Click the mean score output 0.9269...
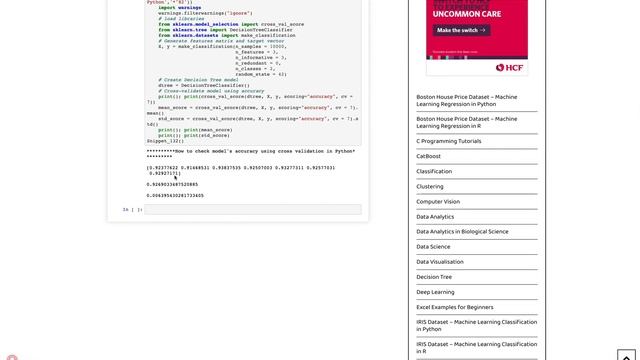 (x=172, y=184)
